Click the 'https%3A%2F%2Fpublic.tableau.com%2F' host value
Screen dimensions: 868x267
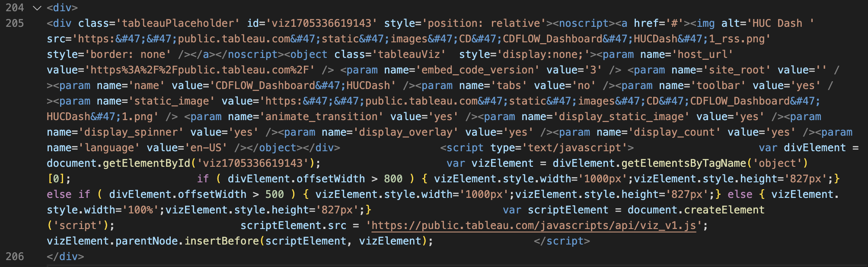(200, 70)
